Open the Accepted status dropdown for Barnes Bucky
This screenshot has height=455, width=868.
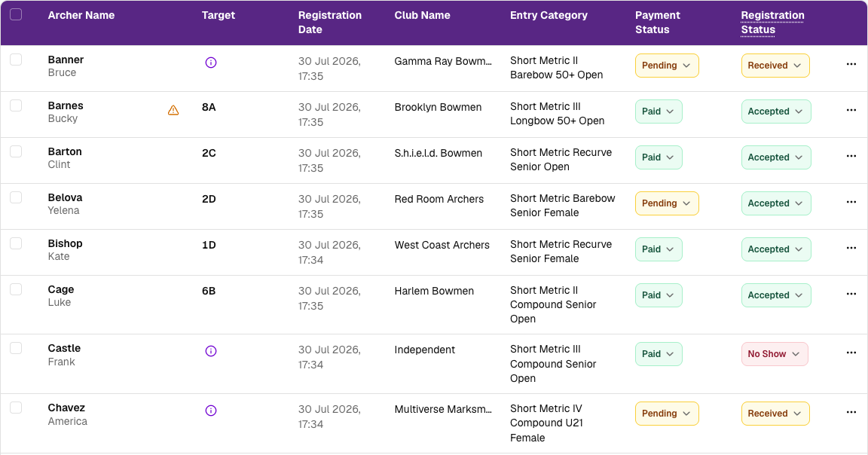coord(776,111)
